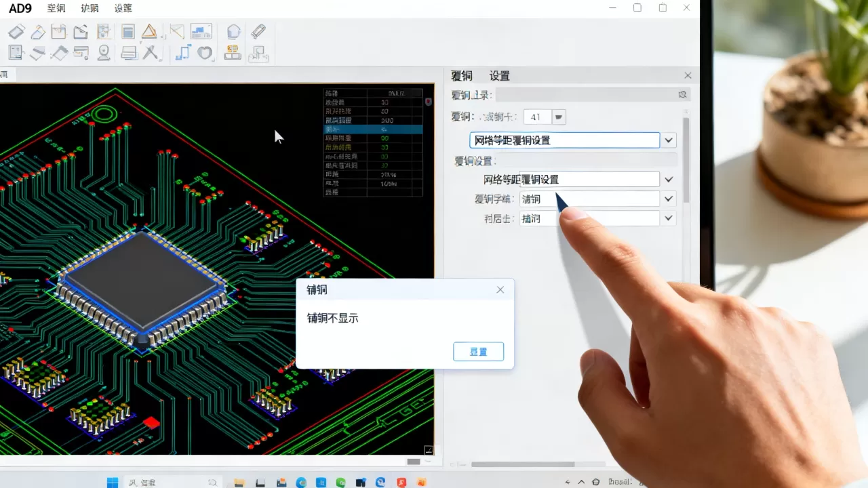Expand the dropdown next to value 41

[559, 117]
